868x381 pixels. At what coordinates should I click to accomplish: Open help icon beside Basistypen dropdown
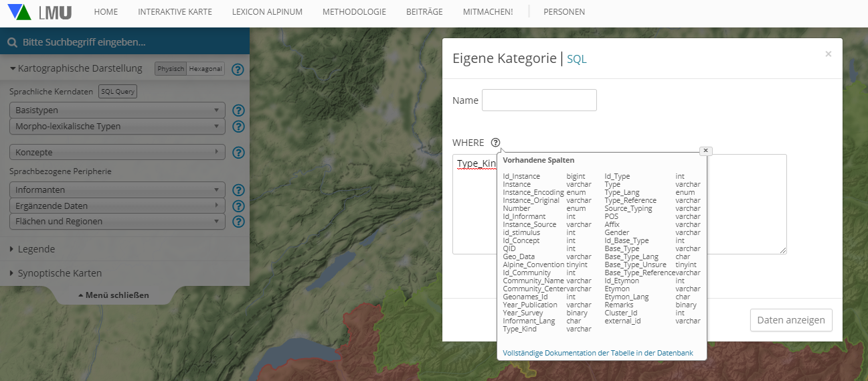point(238,110)
